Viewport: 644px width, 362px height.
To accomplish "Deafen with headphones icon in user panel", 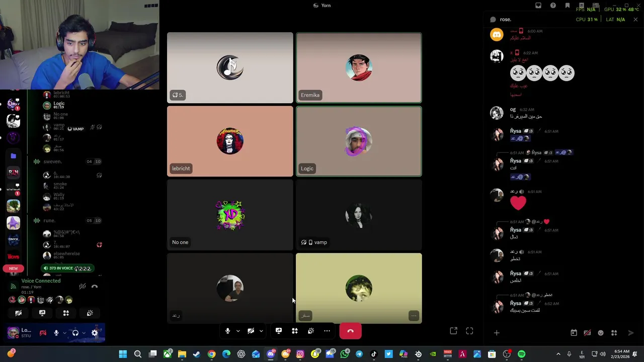I will point(75,333).
